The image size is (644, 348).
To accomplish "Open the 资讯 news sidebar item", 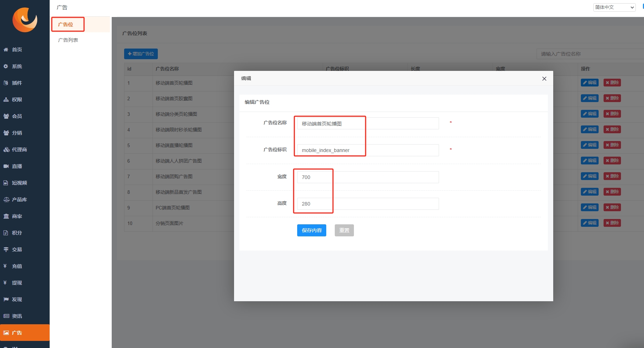I will click(25, 316).
